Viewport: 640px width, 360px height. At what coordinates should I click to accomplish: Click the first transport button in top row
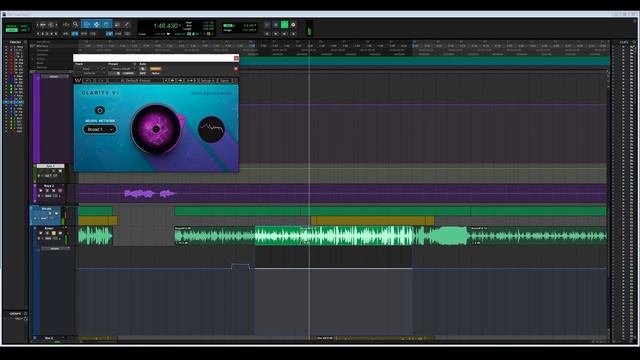pyautogui.click(x=267, y=24)
